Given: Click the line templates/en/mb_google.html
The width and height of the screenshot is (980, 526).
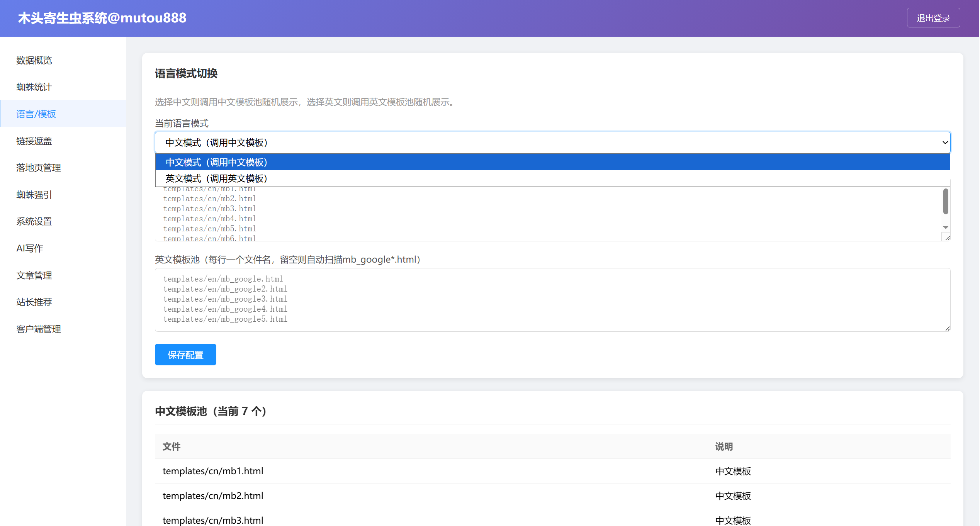Looking at the screenshot, I should click(x=223, y=279).
